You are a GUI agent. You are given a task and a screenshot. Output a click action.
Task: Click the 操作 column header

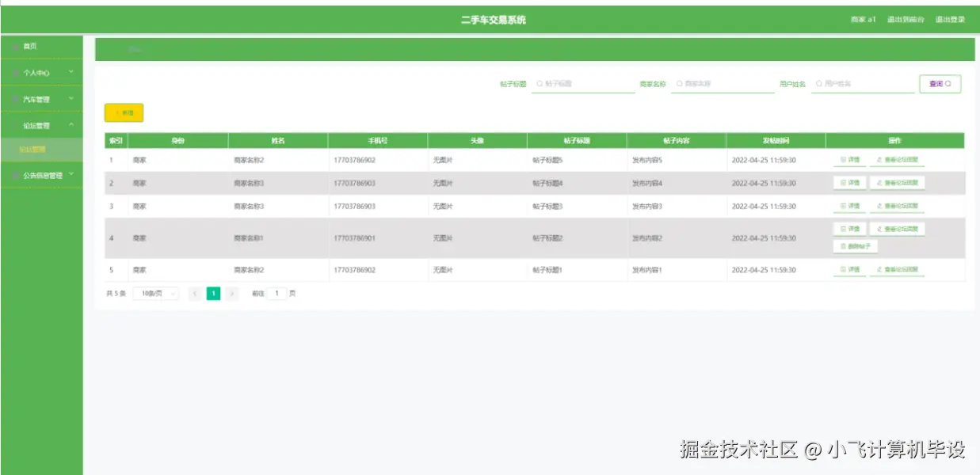coord(895,141)
